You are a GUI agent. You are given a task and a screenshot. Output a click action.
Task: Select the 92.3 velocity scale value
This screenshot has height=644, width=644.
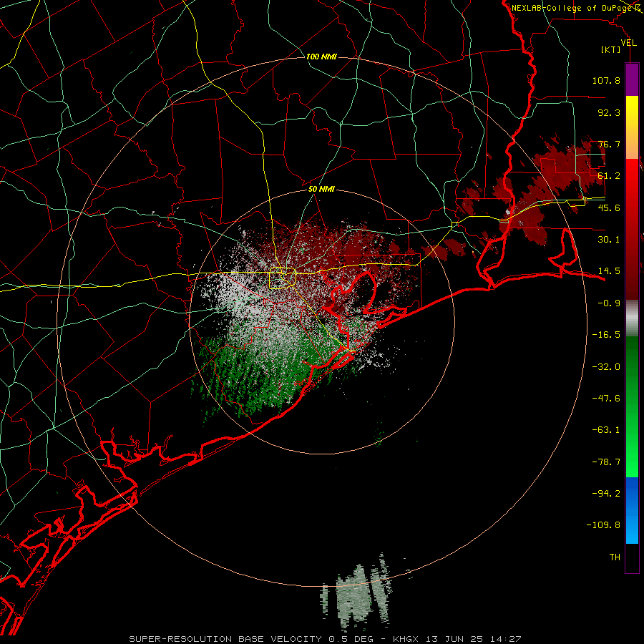point(609,112)
